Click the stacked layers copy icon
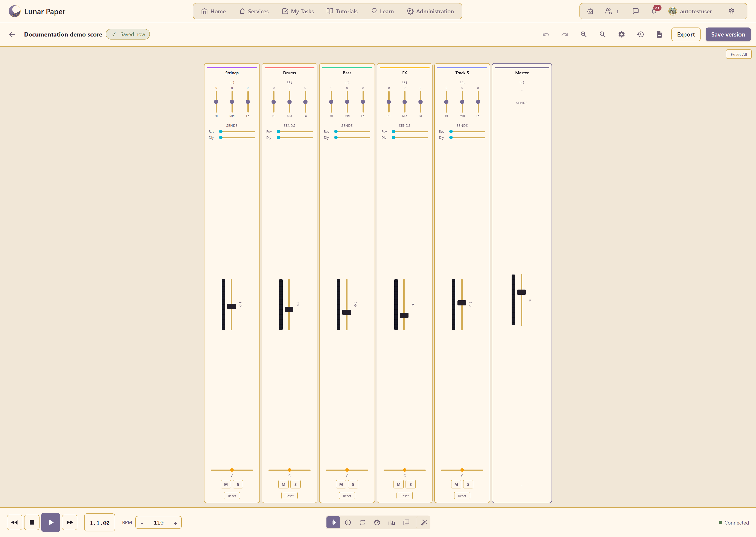Viewport: 756px width, 537px height. coord(406,522)
